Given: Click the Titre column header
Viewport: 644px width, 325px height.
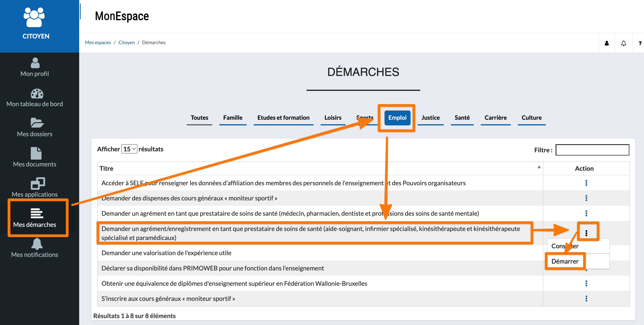Looking at the screenshot, I should tap(320, 169).
